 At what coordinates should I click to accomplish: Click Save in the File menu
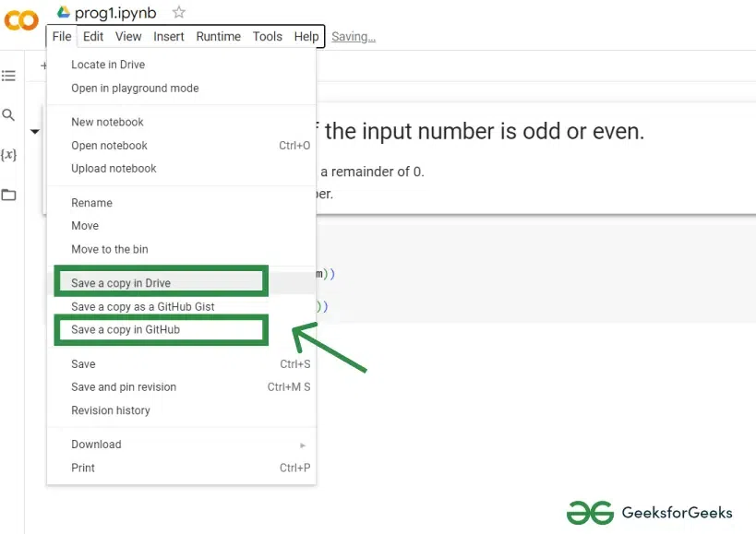[x=181, y=364]
